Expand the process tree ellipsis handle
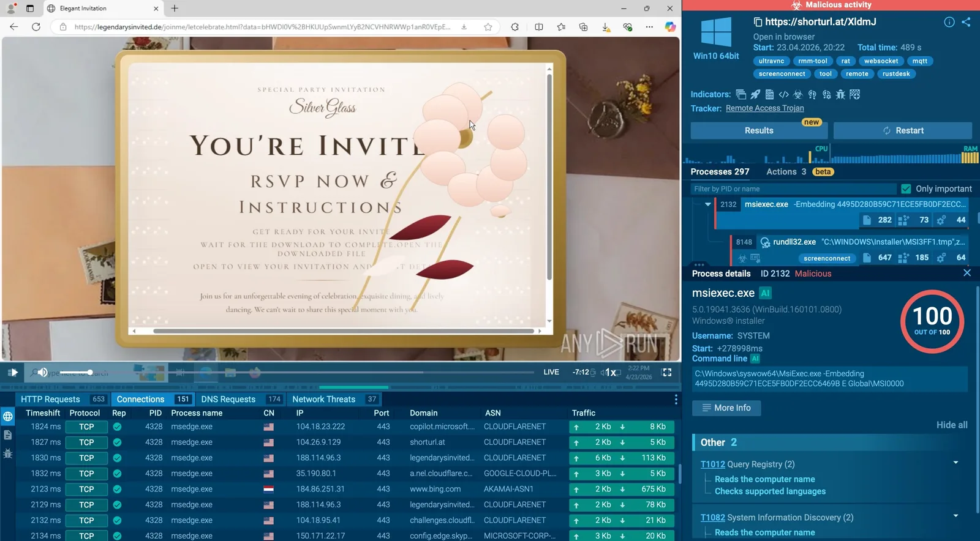This screenshot has width=980, height=541. coord(699,265)
